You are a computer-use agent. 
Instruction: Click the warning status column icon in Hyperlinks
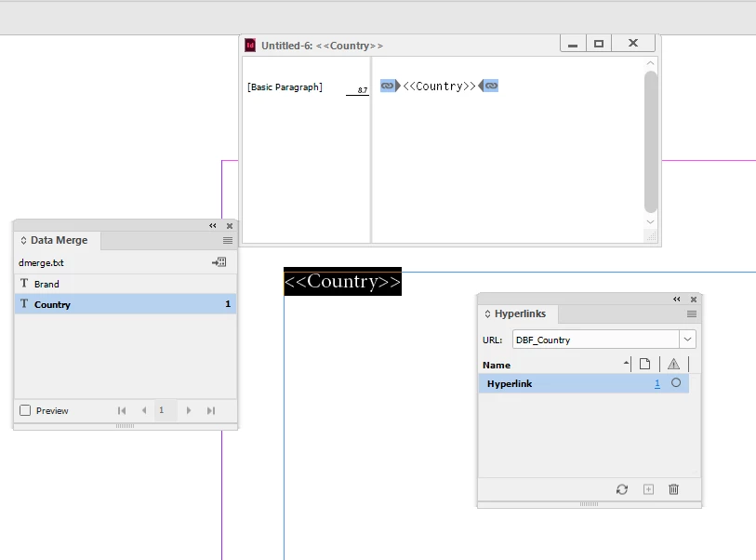point(673,364)
